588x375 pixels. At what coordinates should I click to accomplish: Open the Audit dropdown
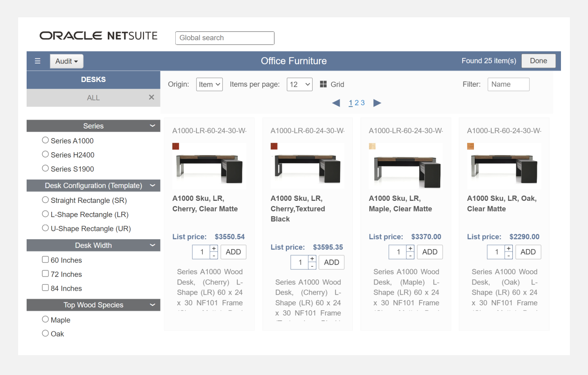[x=66, y=61]
